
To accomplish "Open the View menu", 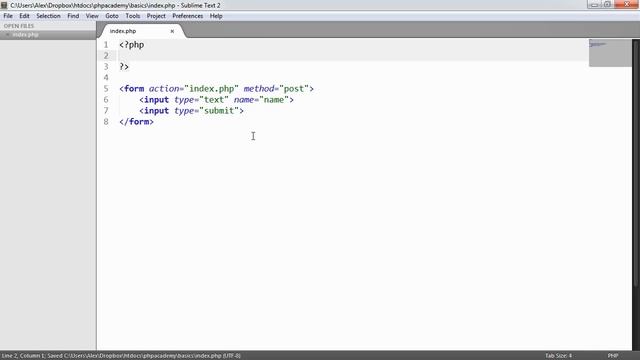I will pyautogui.click(x=92, y=16).
